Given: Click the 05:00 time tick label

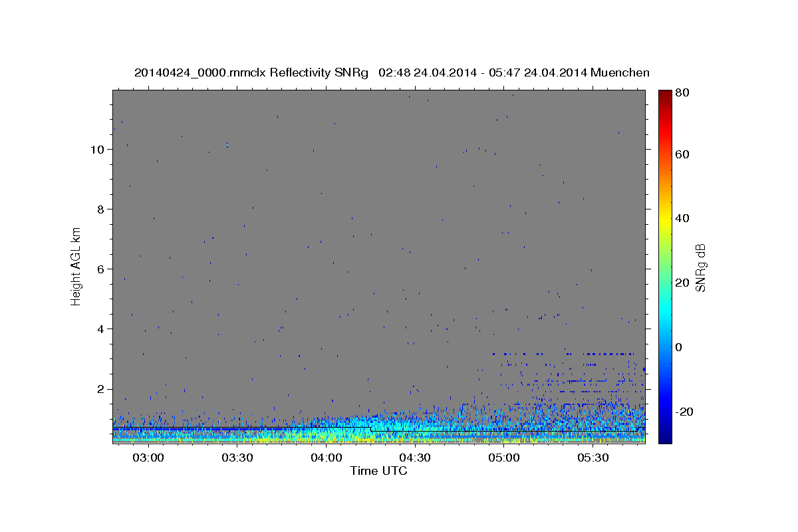Looking at the screenshot, I should 505,458.
